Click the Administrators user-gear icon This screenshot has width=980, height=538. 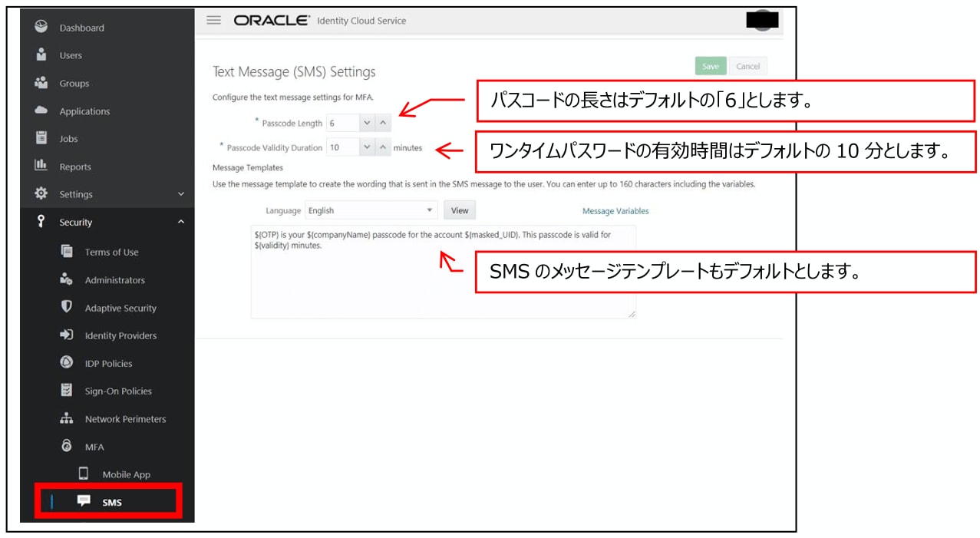coord(67,279)
